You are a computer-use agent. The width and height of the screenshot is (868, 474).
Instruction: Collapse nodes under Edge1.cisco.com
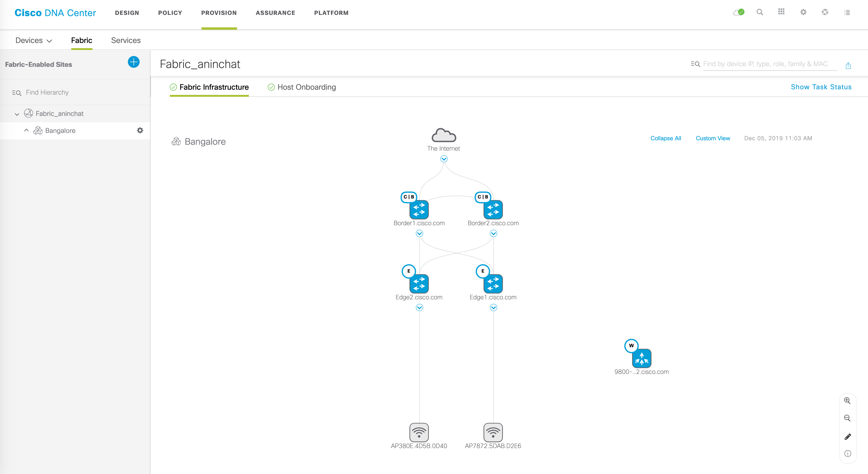coord(494,307)
